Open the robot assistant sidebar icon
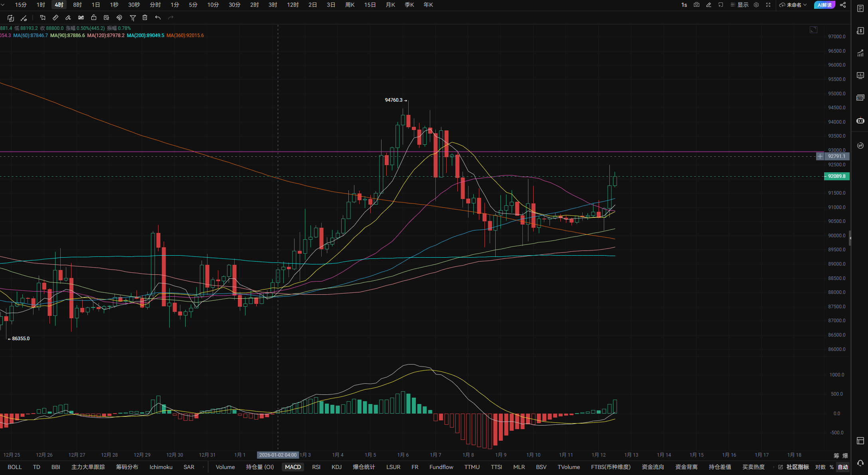The image size is (868, 475). (860, 120)
